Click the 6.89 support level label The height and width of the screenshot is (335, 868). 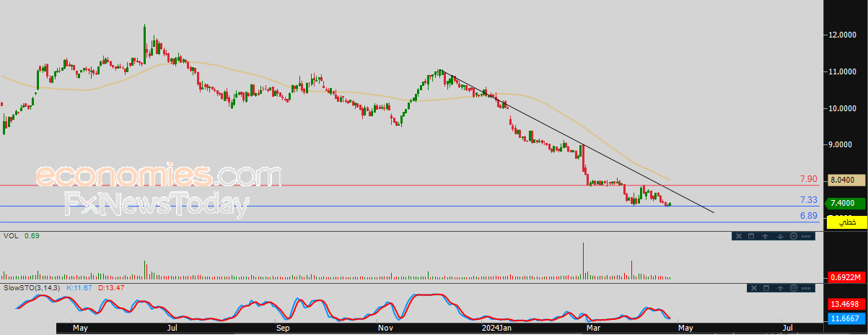[x=807, y=216]
